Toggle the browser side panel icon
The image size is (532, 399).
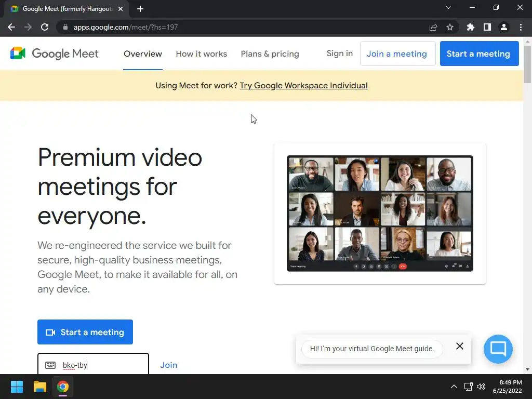pos(487,27)
